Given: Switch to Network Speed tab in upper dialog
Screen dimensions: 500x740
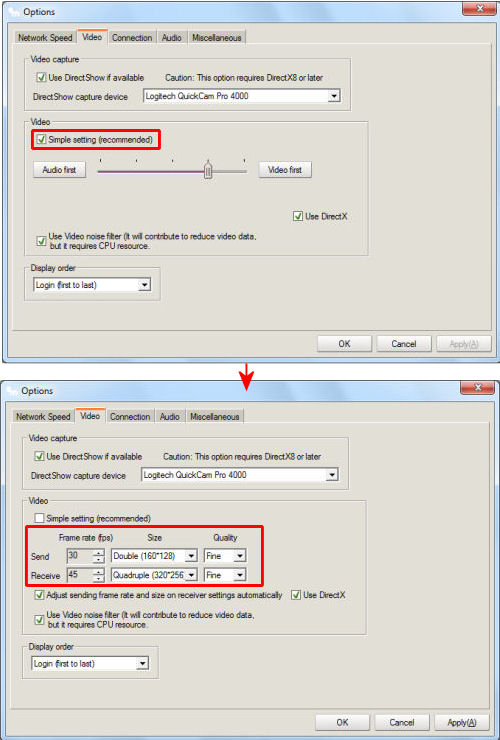Looking at the screenshot, I should (x=45, y=38).
